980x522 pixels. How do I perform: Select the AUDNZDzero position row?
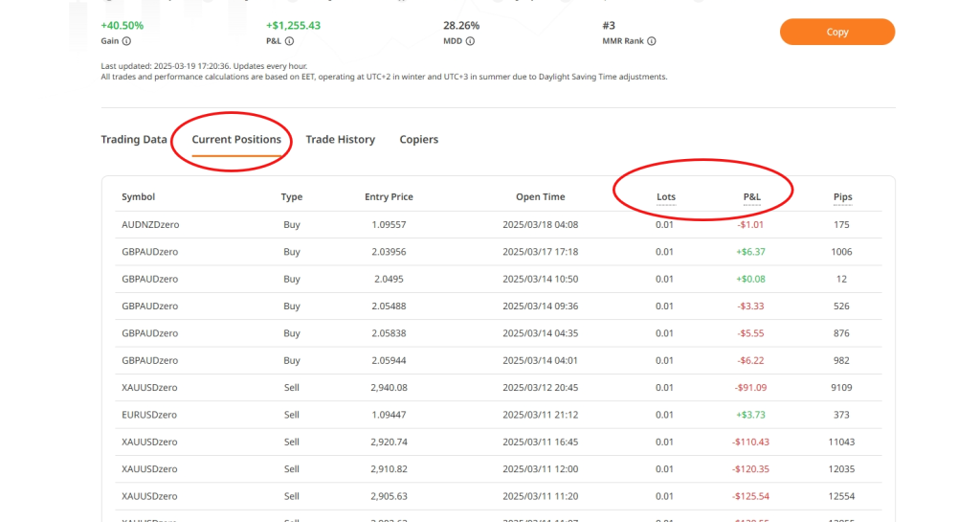(x=150, y=225)
